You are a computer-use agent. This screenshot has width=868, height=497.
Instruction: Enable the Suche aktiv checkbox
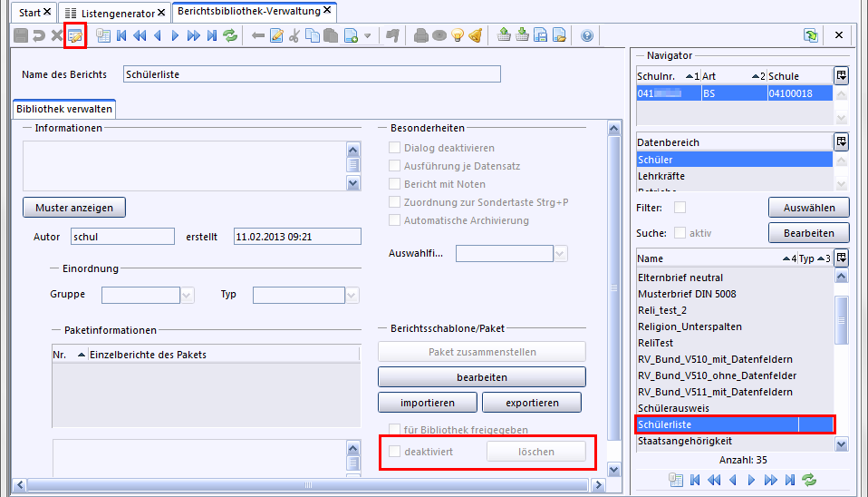(x=680, y=233)
